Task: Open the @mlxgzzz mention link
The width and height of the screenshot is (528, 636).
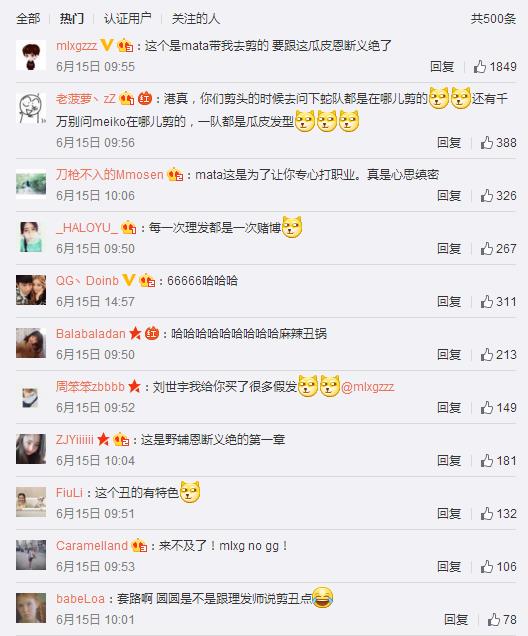Action: tap(367, 387)
